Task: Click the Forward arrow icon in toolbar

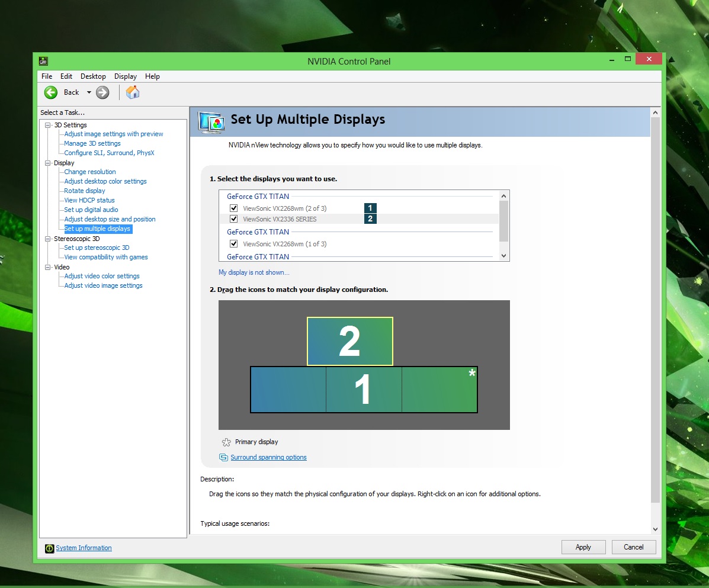Action: point(102,92)
